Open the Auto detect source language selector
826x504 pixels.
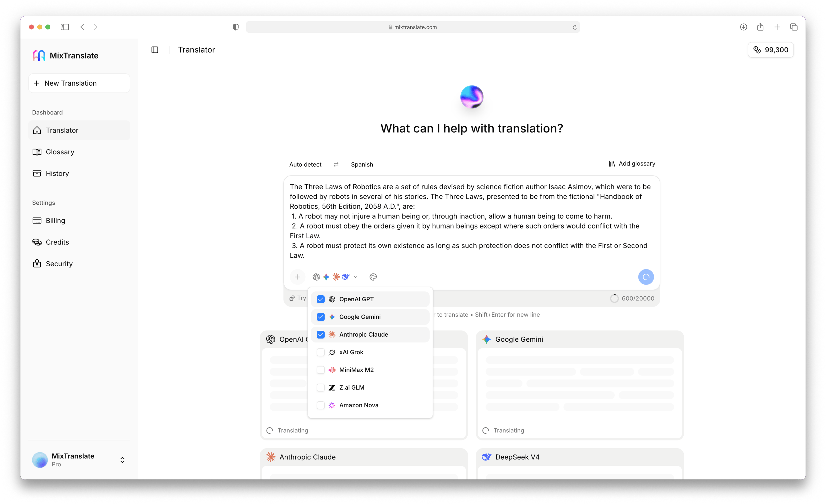click(x=305, y=164)
